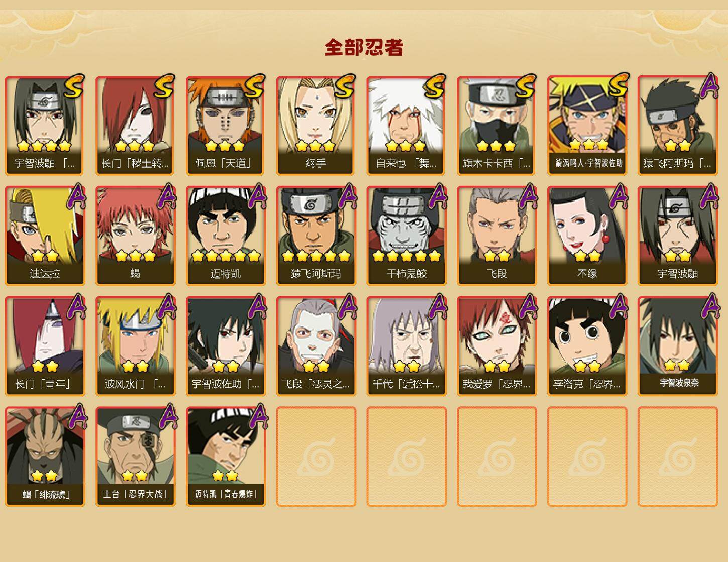Open the 干柿鬼鲛 ninja card
728x562 pixels.
click(406, 236)
